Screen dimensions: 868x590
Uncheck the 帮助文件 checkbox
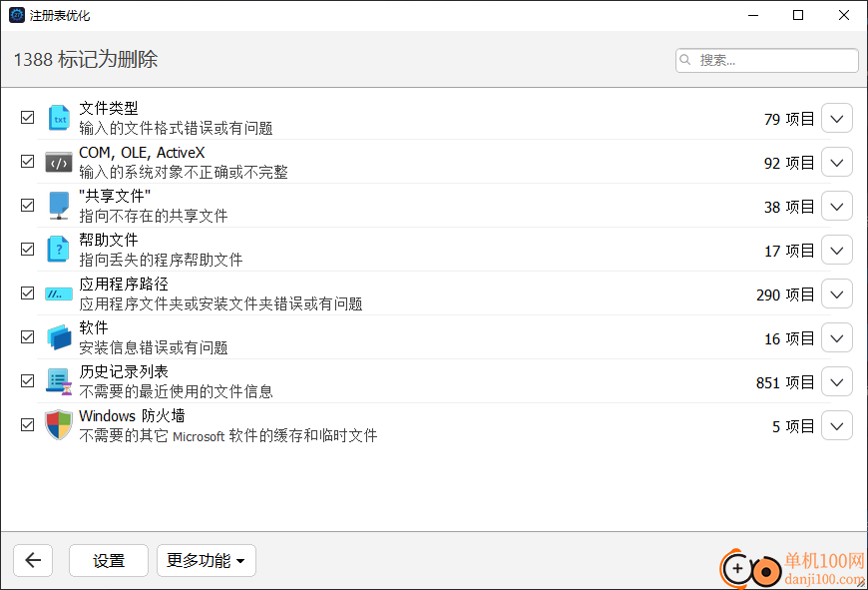(x=27, y=250)
